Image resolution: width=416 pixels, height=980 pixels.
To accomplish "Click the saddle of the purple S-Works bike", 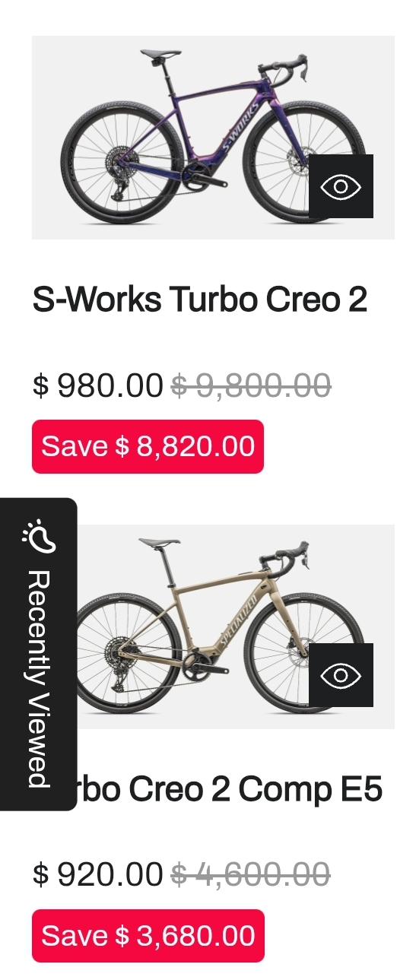I will [161, 54].
